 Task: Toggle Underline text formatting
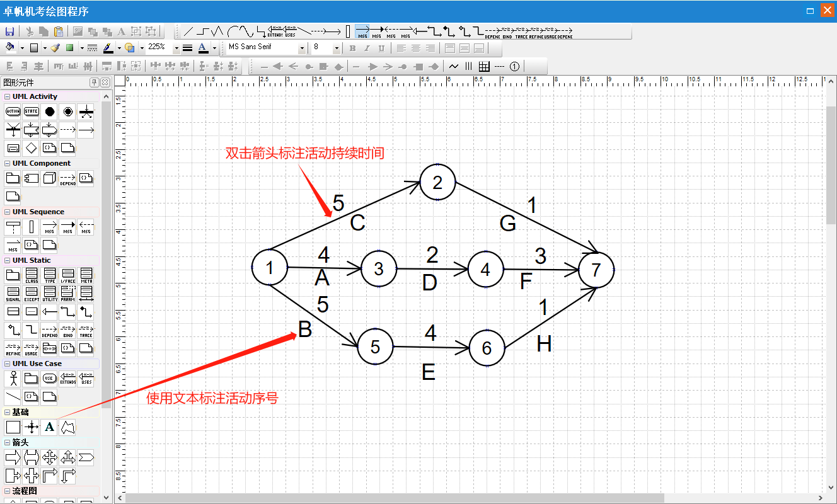[x=381, y=48]
